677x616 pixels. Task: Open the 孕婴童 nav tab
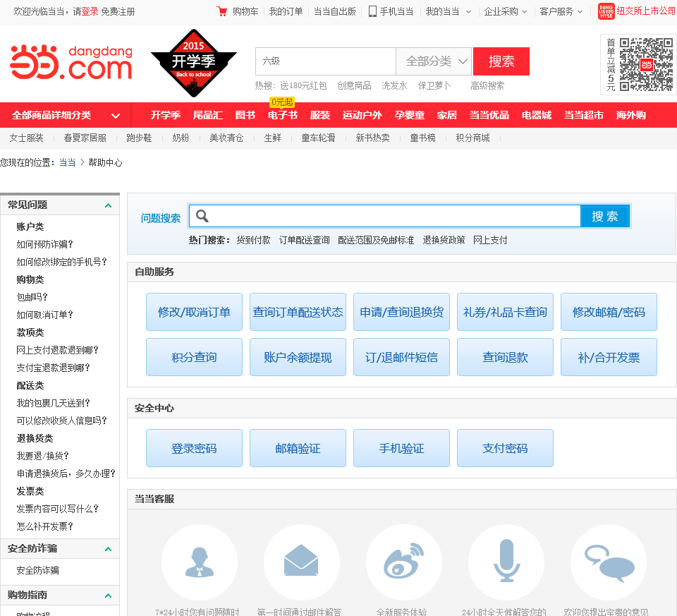[409, 115]
